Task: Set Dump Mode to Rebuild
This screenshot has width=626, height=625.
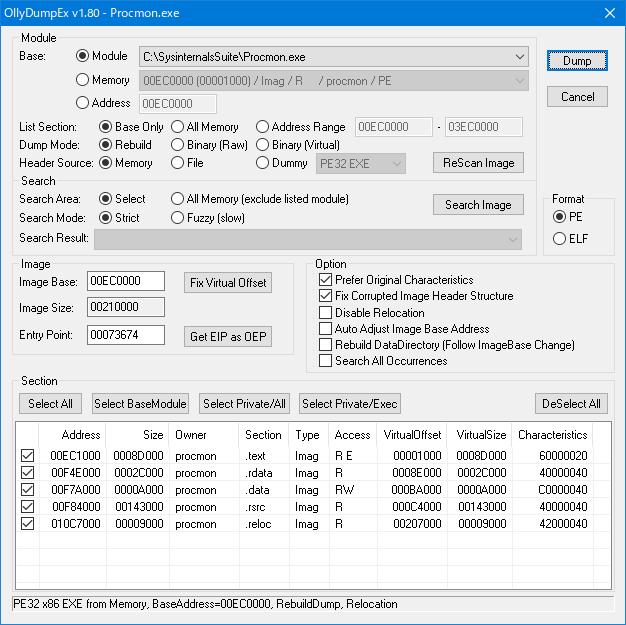Action: 105,145
